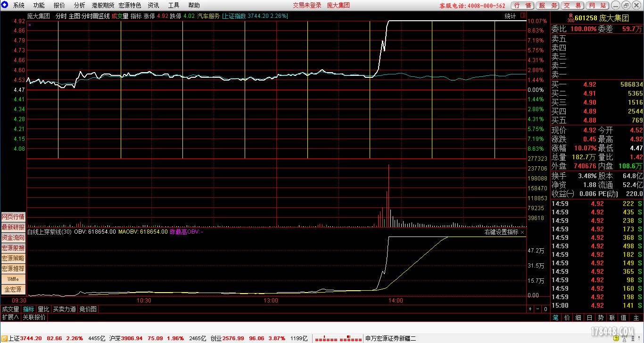Viewport: 644px width, 343px height.
Task: Click the 交易 button in the title bar
Action: 572,6
